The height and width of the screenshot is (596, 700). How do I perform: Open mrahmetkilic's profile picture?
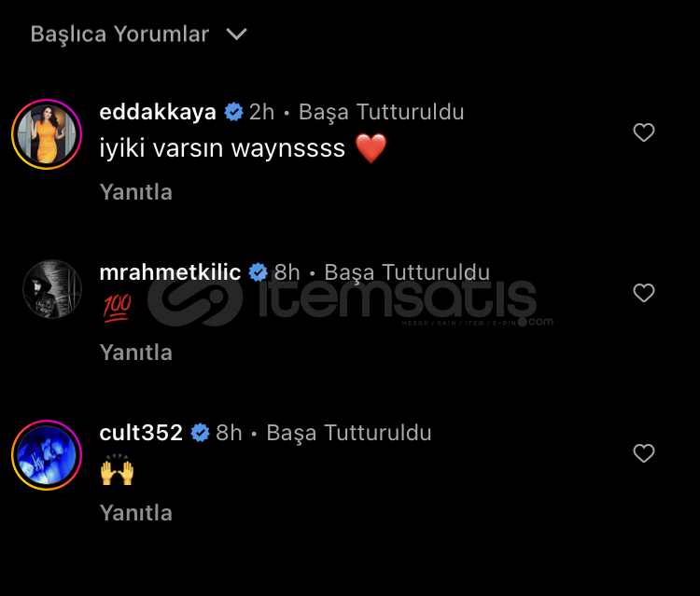pos(52,289)
